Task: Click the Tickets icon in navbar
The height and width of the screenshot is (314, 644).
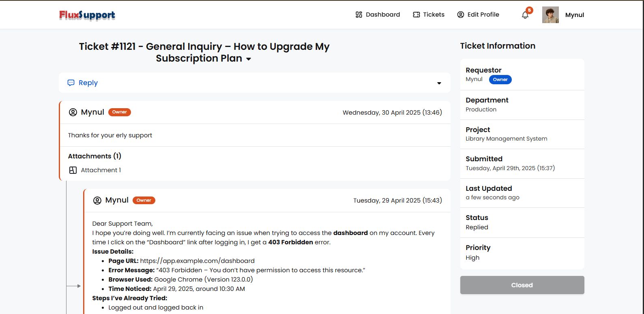Action: (x=416, y=15)
